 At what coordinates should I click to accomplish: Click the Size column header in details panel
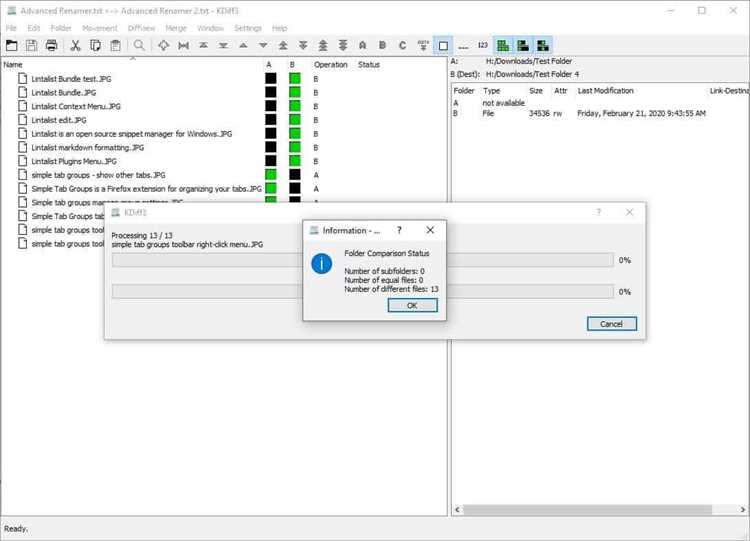(536, 91)
